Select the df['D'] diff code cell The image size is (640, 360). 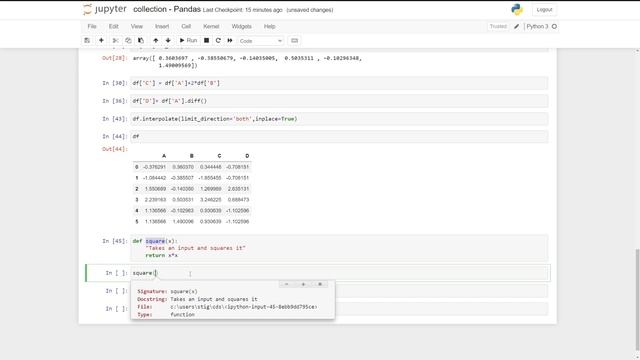tap(339, 101)
